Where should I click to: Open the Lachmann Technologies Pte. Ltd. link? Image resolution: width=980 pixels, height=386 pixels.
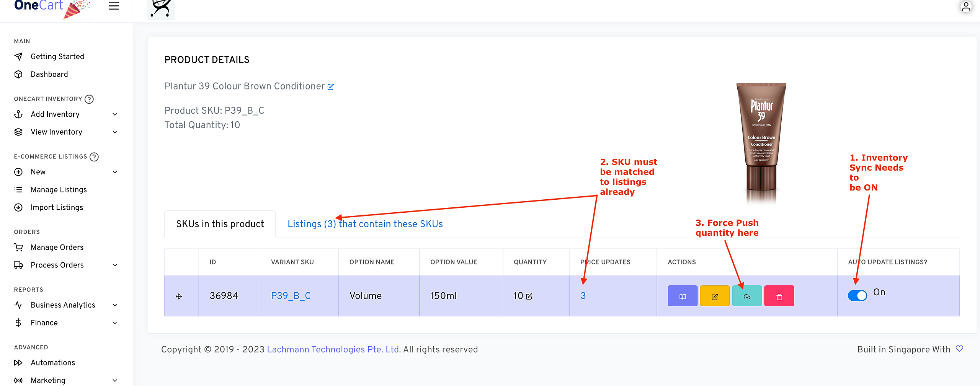point(333,349)
